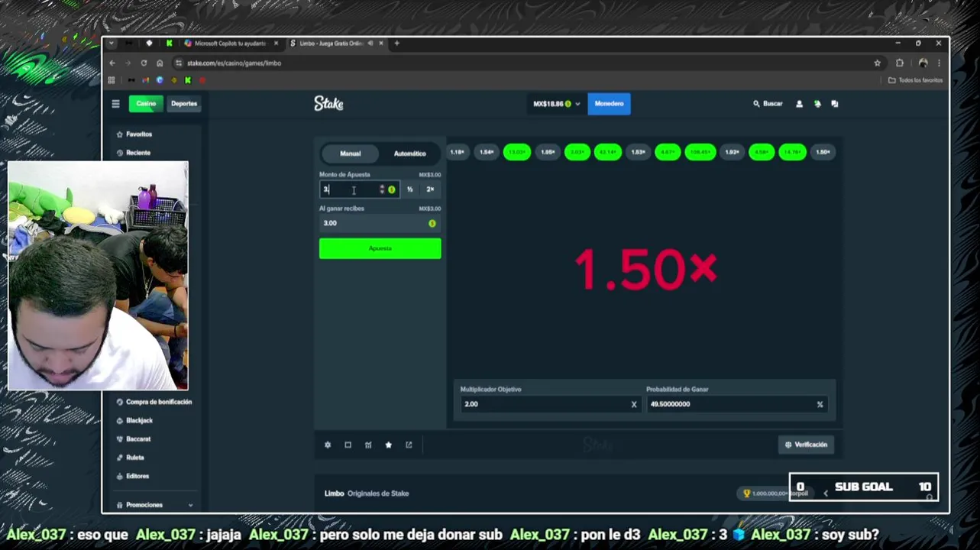Double the bet with 2× button

pos(430,189)
